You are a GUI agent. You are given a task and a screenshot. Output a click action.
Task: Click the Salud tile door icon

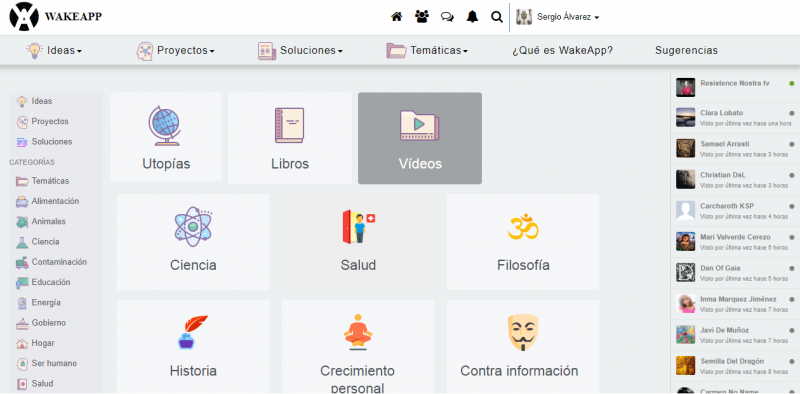[x=358, y=226]
